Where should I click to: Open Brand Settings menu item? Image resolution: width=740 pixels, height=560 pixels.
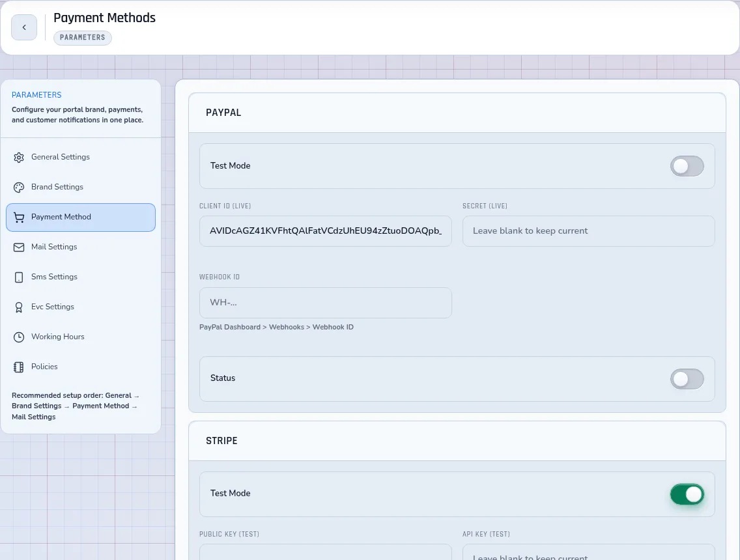click(81, 188)
